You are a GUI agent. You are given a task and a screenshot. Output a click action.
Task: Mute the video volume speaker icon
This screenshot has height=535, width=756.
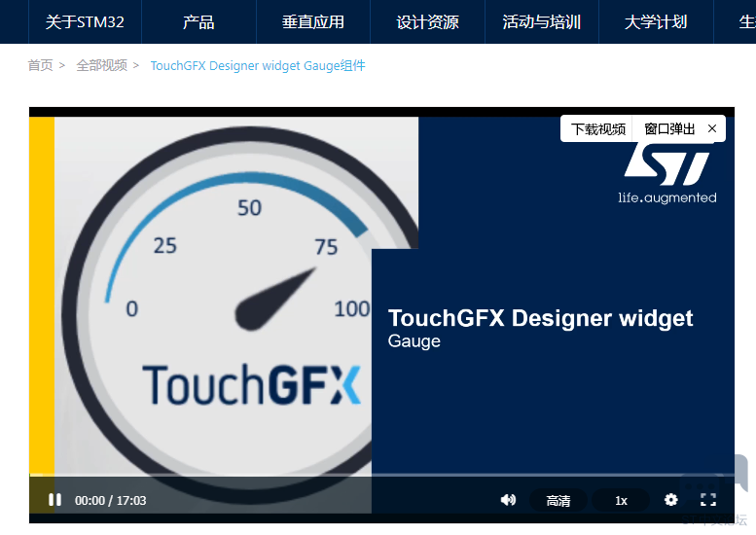(x=508, y=500)
